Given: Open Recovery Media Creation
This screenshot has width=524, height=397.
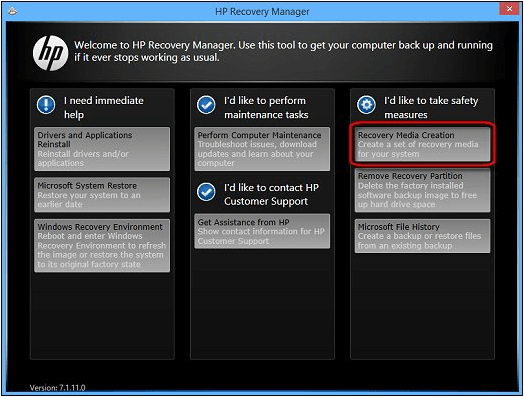Looking at the screenshot, I should pos(422,145).
